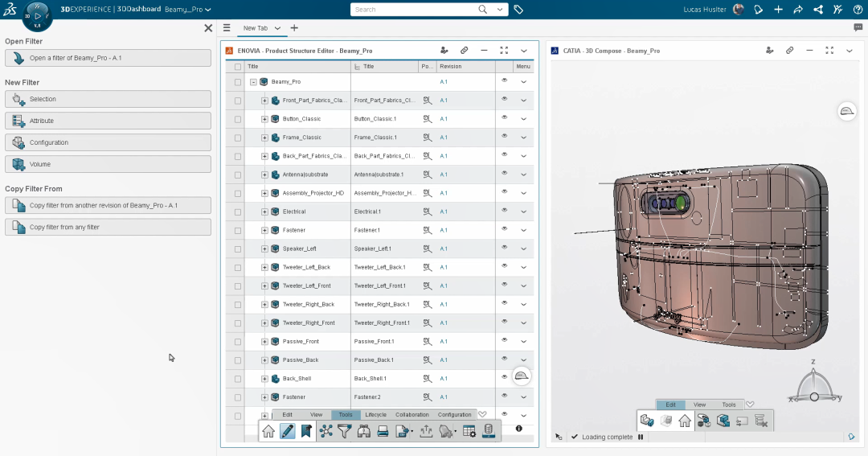Click the link icon in ENOVIA widget header
Screen dimensions: 868x456
click(x=464, y=51)
